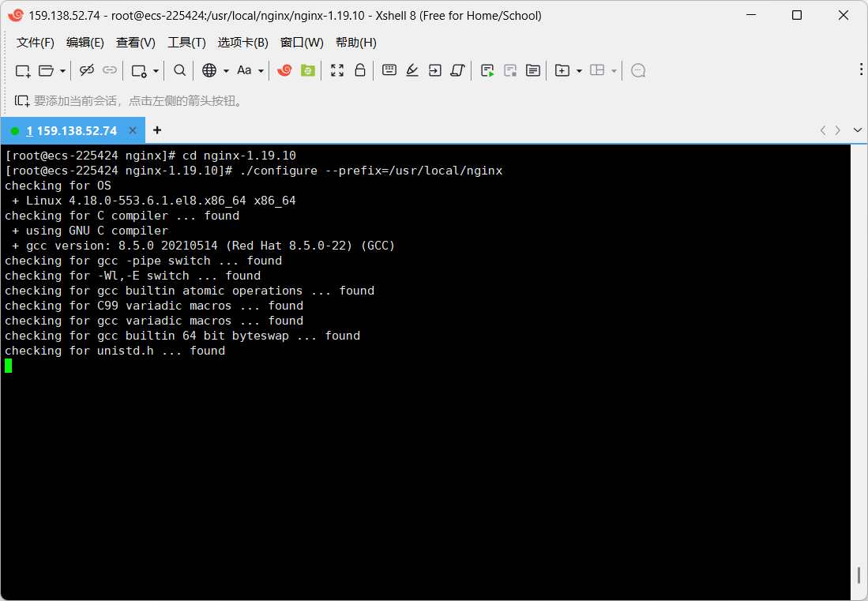The width and height of the screenshot is (868, 601).
Task: Click 'checking for -Wl,-E switch' line
Action: 133,276
